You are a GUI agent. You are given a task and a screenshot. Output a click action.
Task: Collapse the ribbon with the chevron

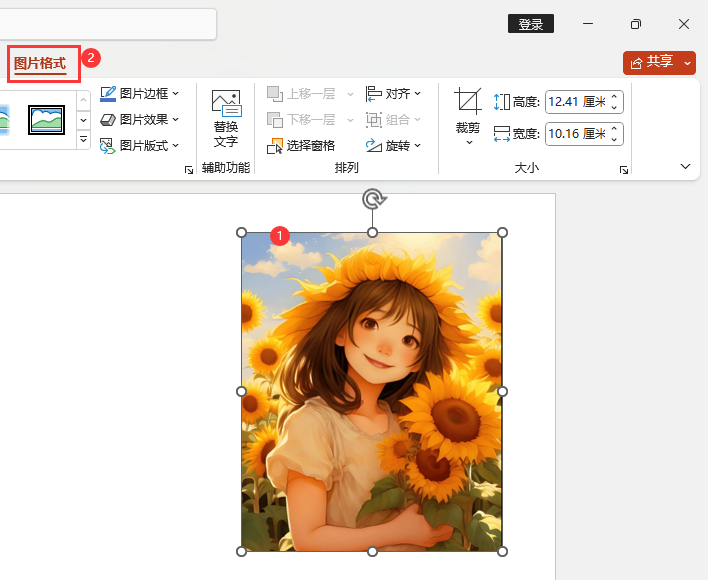(686, 166)
